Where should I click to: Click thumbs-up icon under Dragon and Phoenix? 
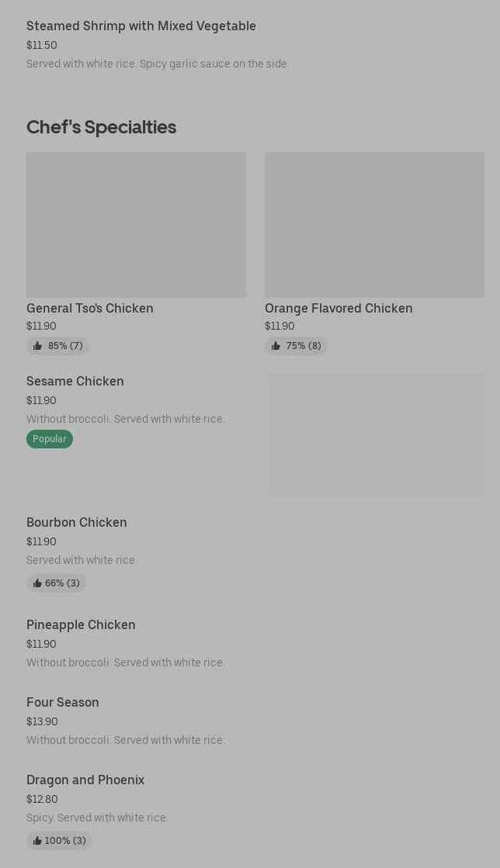37,841
